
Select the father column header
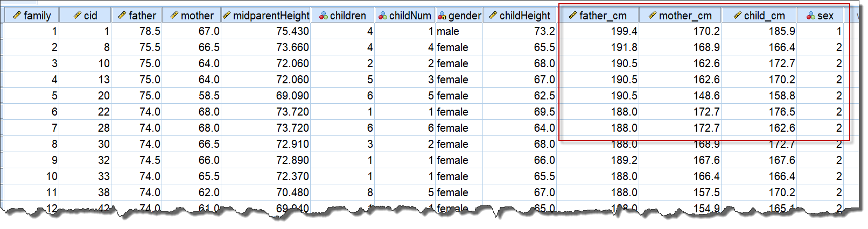(137, 16)
